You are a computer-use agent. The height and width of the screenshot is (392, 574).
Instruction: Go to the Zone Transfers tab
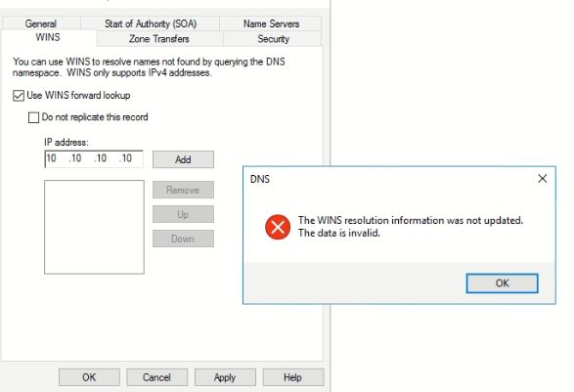coord(159,39)
